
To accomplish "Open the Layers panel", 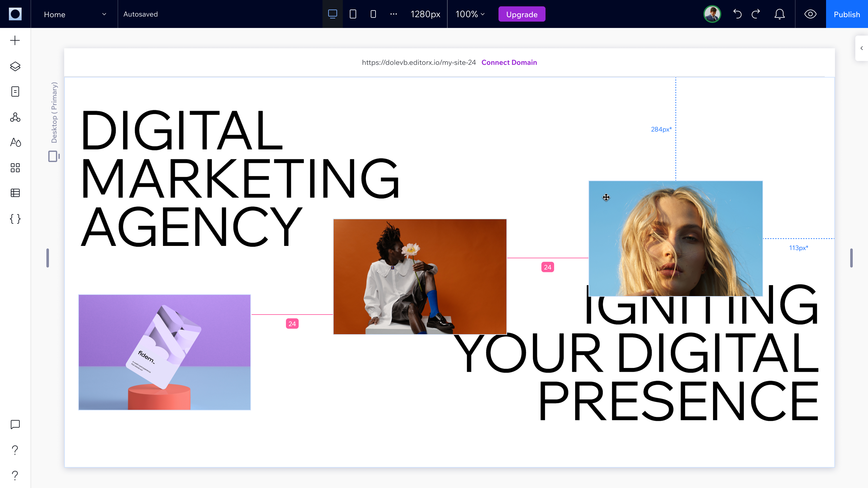I will [x=15, y=66].
